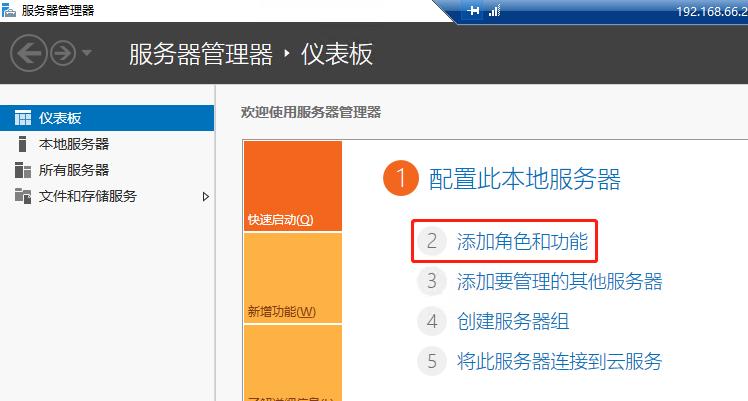Click the pin icon on remote connection bar

tap(473, 10)
